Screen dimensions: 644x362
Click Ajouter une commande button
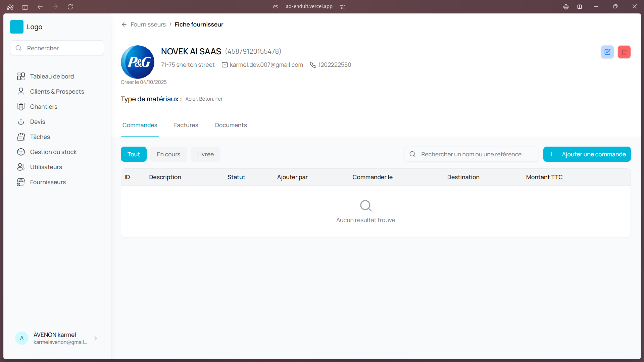coord(587,154)
